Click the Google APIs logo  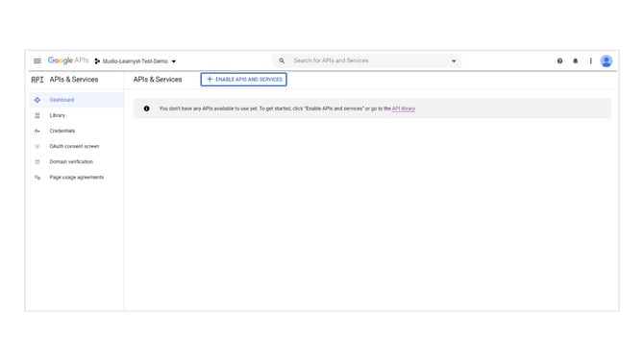[x=68, y=60]
